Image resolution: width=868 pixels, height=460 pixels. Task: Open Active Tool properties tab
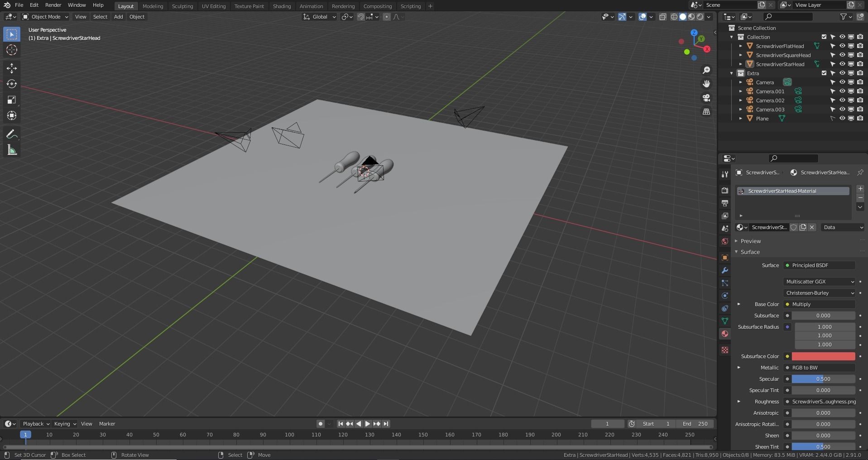725,174
